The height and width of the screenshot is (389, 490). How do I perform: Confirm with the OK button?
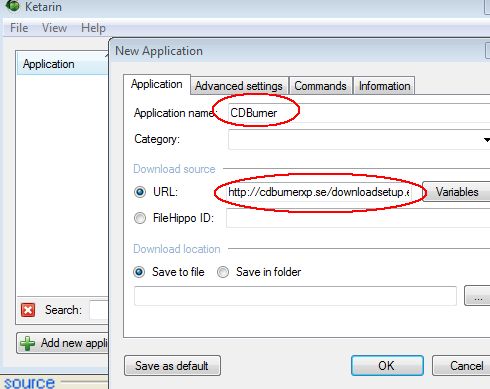point(387,366)
